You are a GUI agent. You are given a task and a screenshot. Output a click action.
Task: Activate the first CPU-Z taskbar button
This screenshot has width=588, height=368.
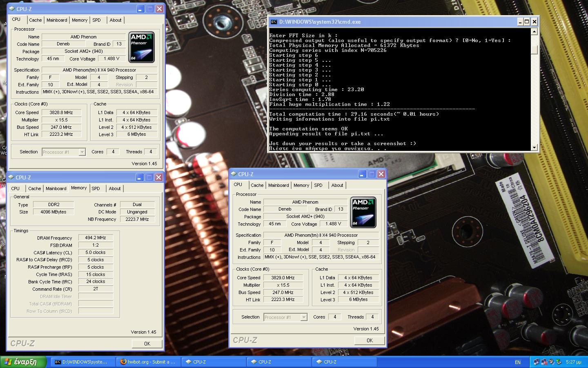point(214,362)
